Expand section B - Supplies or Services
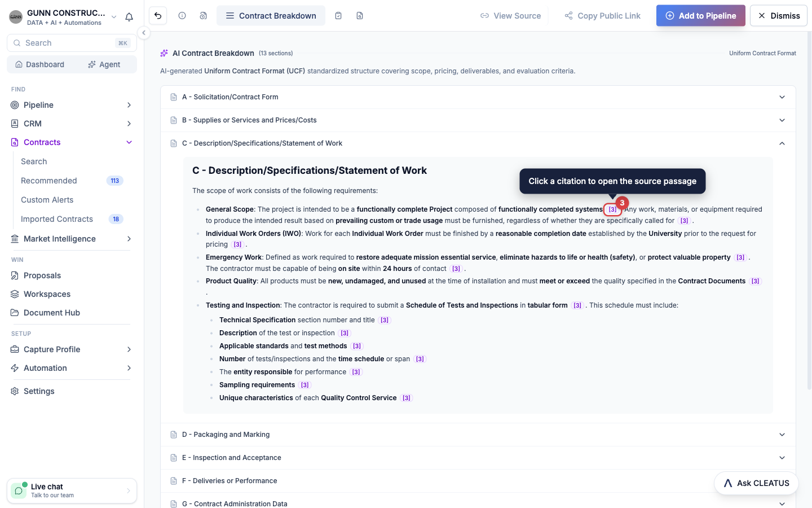 click(478, 120)
